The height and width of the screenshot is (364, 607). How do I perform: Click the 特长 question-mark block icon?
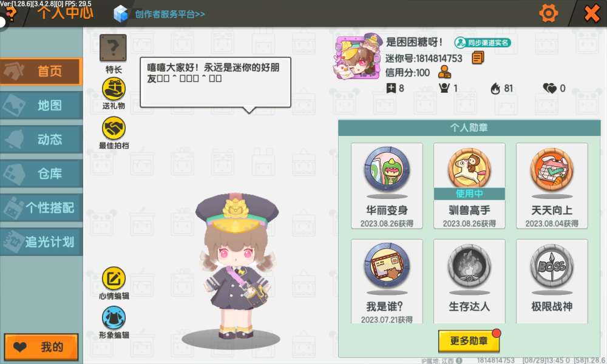pos(113,49)
